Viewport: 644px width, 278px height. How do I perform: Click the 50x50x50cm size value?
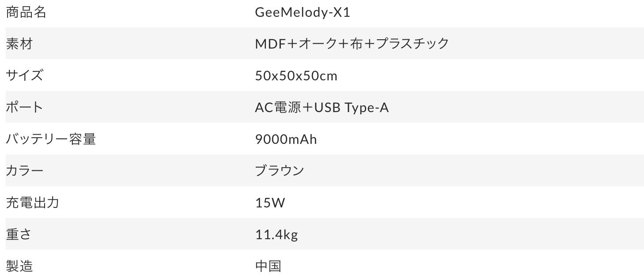[296, 76]
